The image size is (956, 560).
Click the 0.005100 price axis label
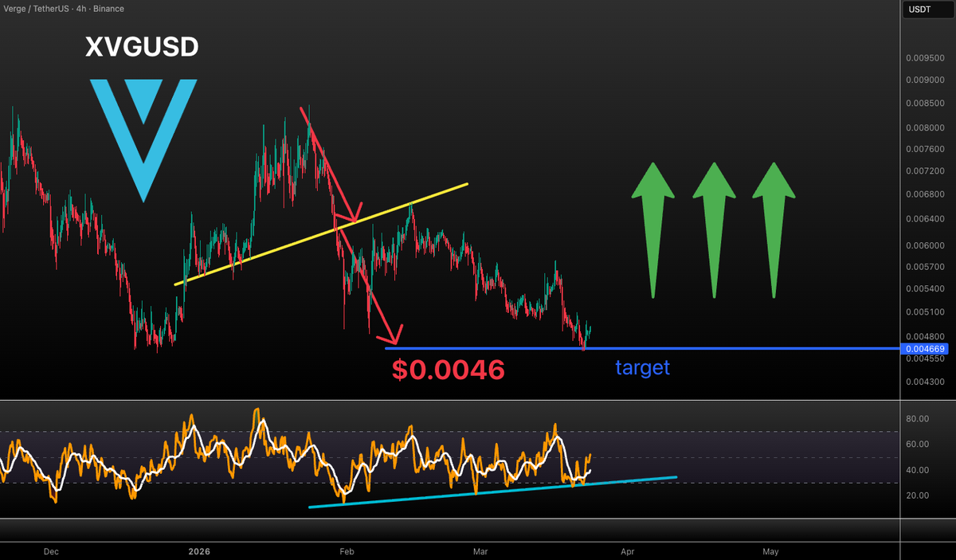pyautogui.click(x=926, y=312)
